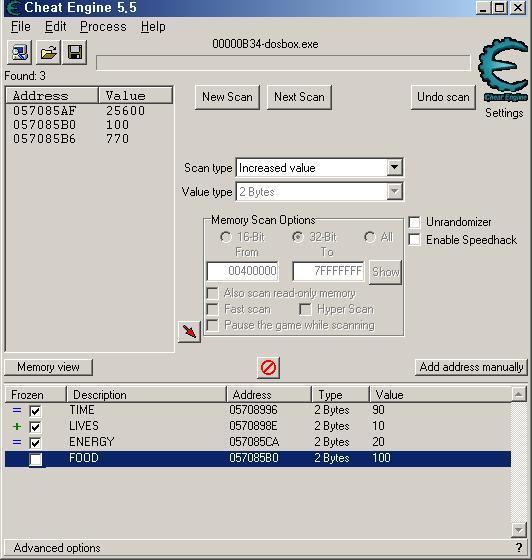
Task: Select found address 057085B6
Action: pyautogui.click(x=45, y=139)
